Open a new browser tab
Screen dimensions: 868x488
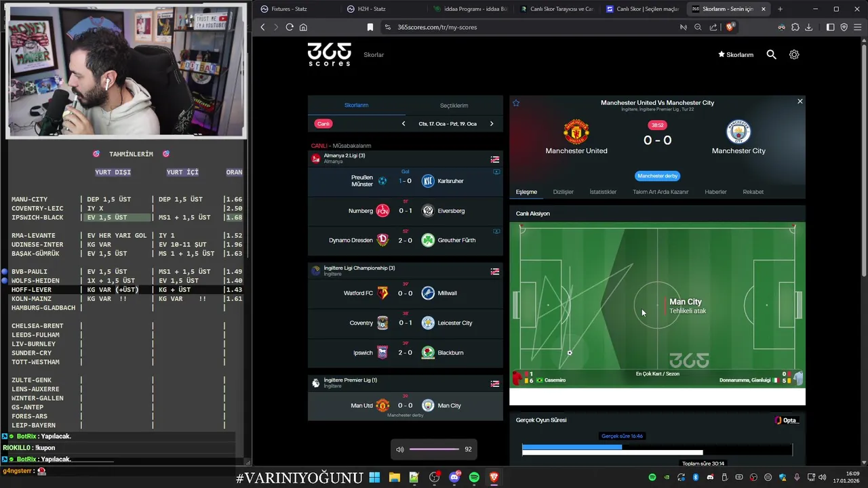[x=780, y=9]
